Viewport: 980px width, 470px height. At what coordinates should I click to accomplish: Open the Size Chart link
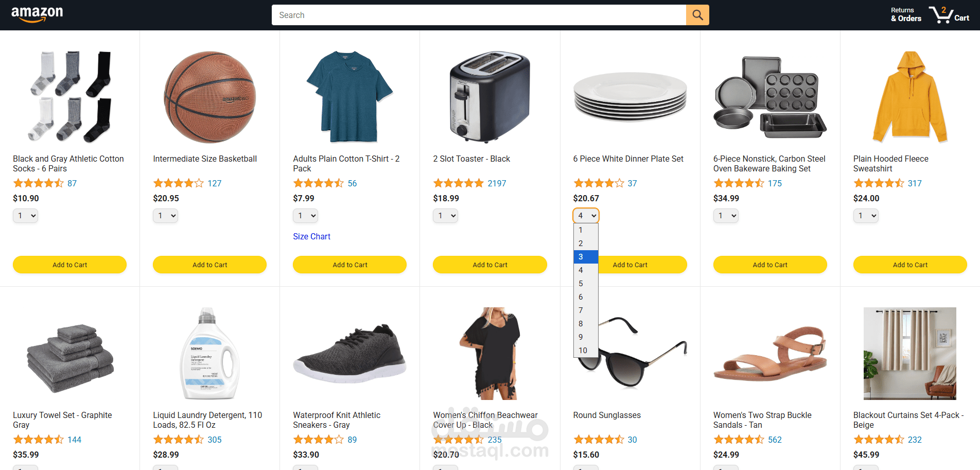pos(311,236)
